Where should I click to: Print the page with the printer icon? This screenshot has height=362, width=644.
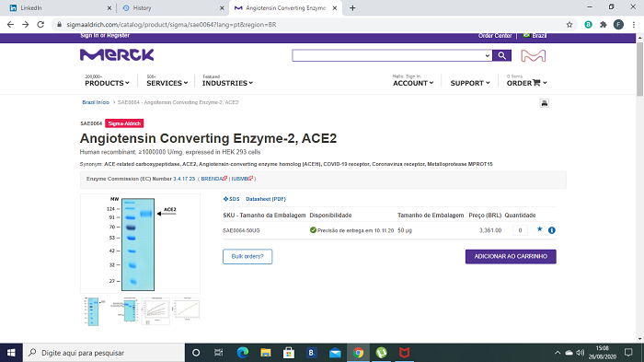click(x=545, y=103)
